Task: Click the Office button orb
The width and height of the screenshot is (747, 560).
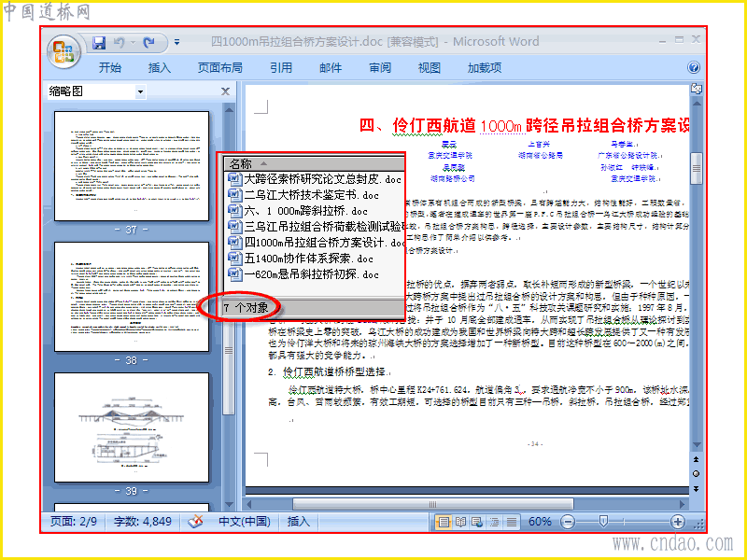Action: pyautogui.click(x=63, y=51)
